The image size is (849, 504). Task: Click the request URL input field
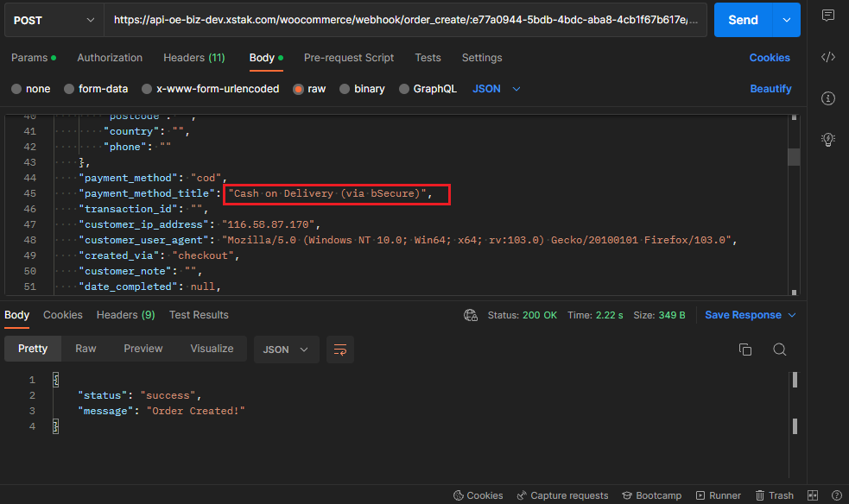tap(404, 20)
